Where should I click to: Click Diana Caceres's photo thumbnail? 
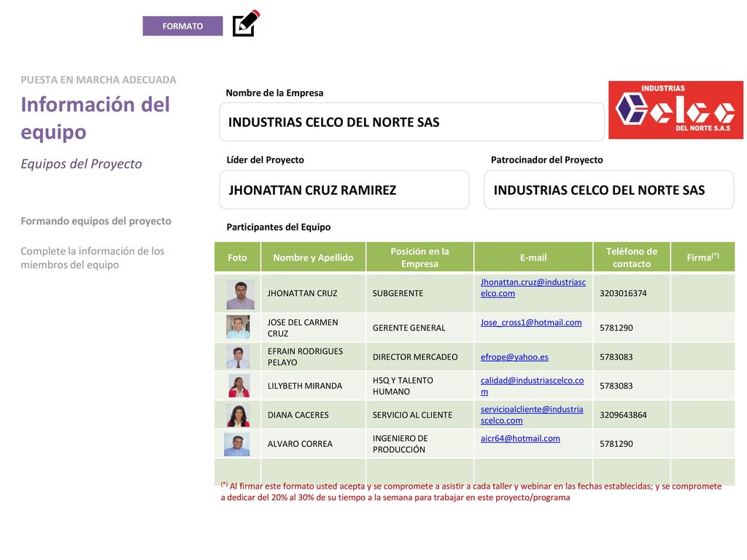238,415
